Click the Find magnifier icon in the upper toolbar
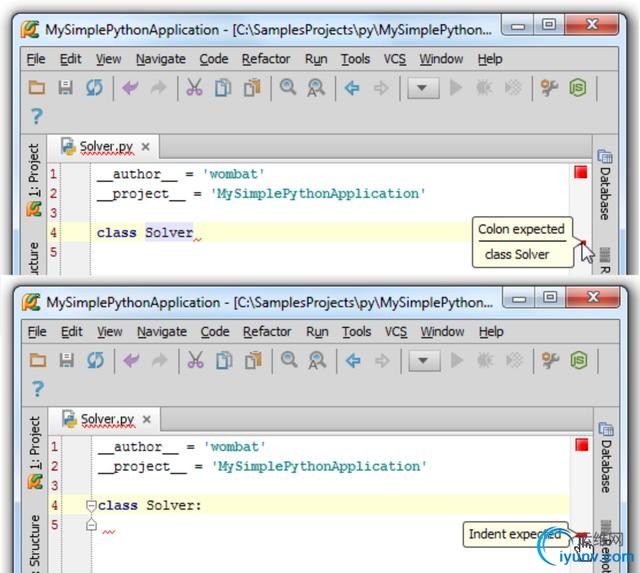The image size is (640, 573). point(288,87)
